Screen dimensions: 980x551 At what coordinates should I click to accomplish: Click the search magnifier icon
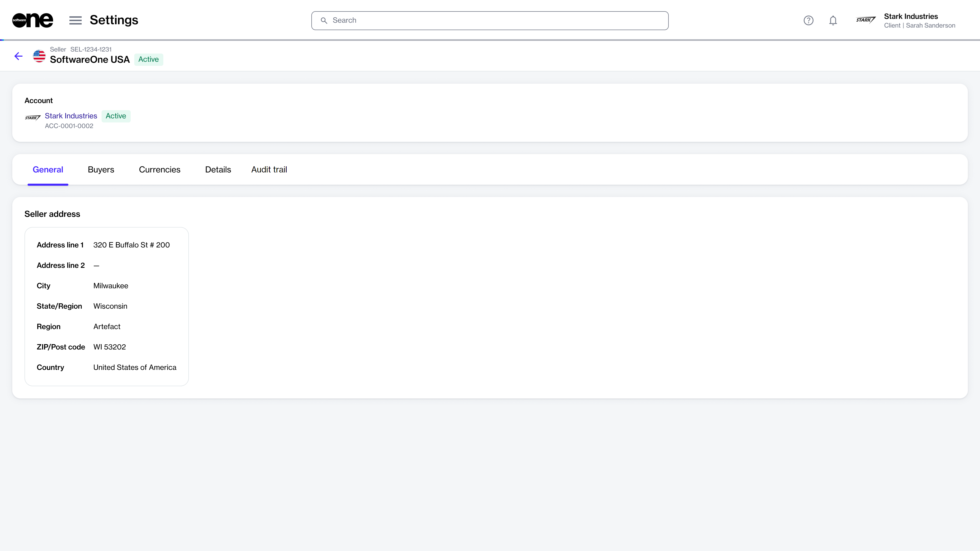pos(324,20)
